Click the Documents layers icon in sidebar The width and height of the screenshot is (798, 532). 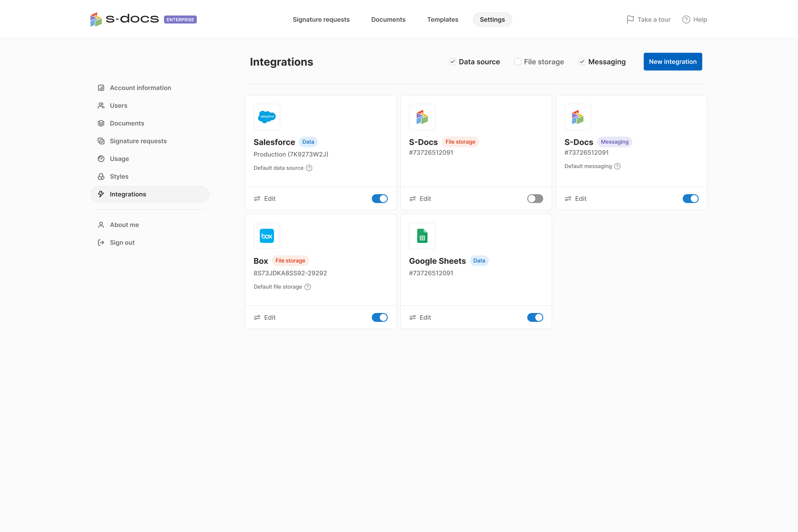[x=101, y=123]
